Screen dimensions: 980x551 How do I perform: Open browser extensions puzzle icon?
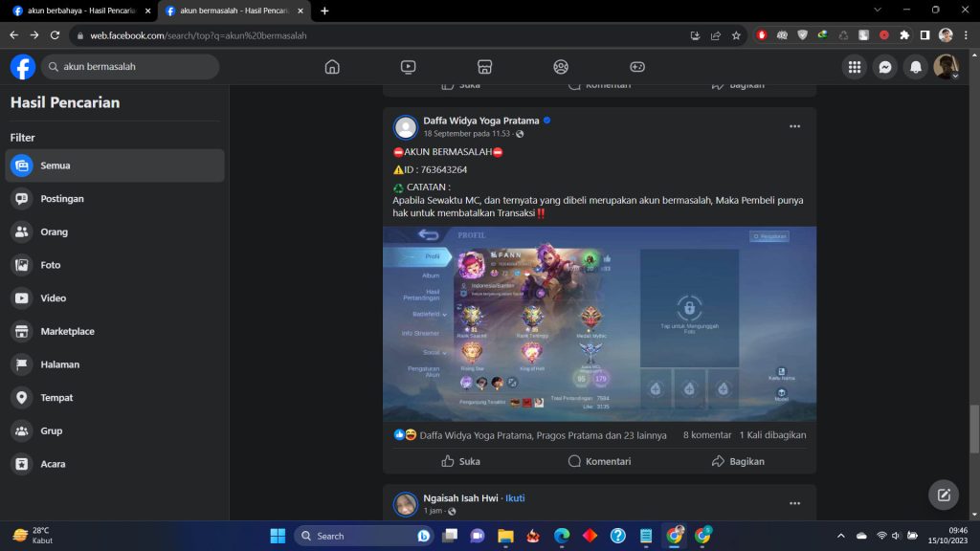(904, 35)
